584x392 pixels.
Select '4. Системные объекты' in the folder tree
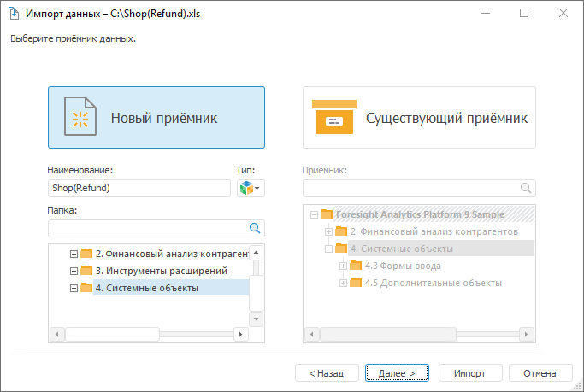(x=146, y=288)
